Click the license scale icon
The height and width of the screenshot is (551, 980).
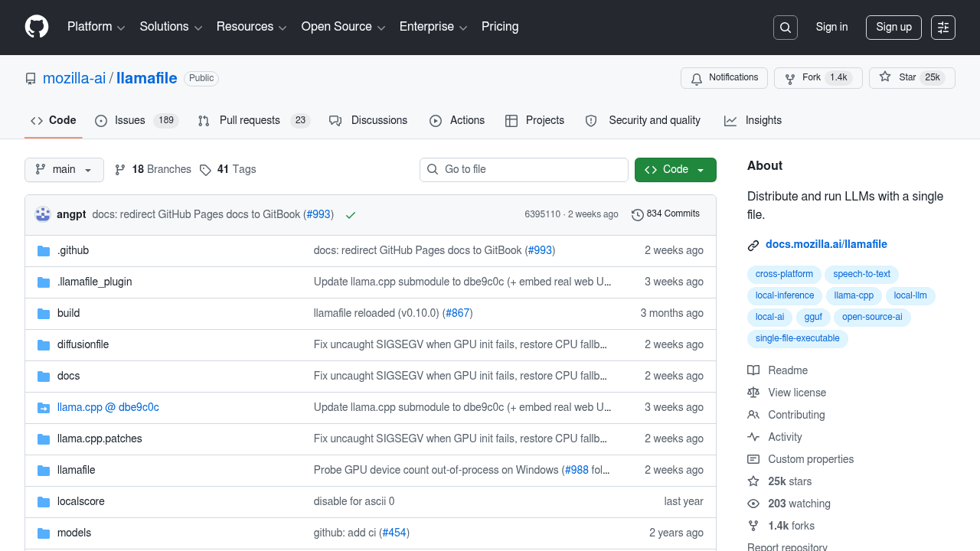(x=753, y=393)
